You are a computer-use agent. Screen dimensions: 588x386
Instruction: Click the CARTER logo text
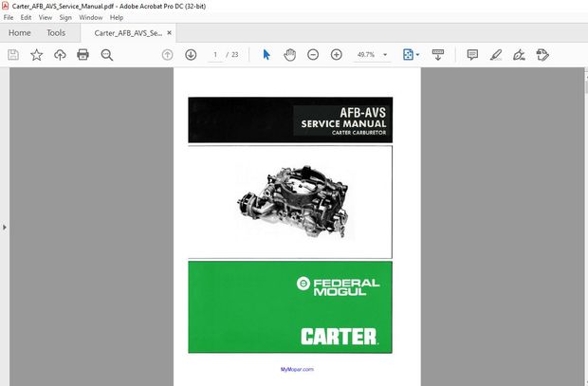click(340, 337)
